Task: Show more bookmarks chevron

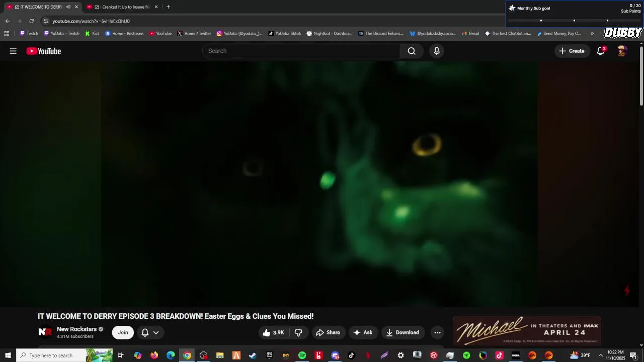Action: pyautogui.click(x=592, y=34)
